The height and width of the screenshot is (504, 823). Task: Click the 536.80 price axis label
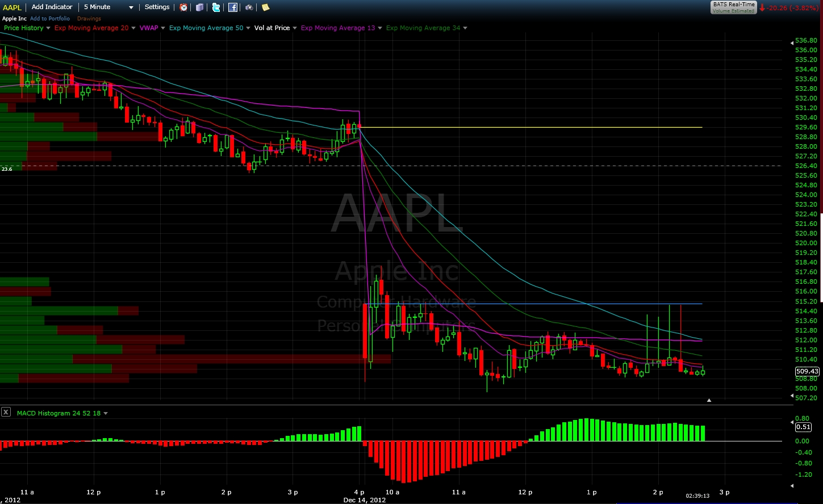pyautogui.click(x=807, y=41)
